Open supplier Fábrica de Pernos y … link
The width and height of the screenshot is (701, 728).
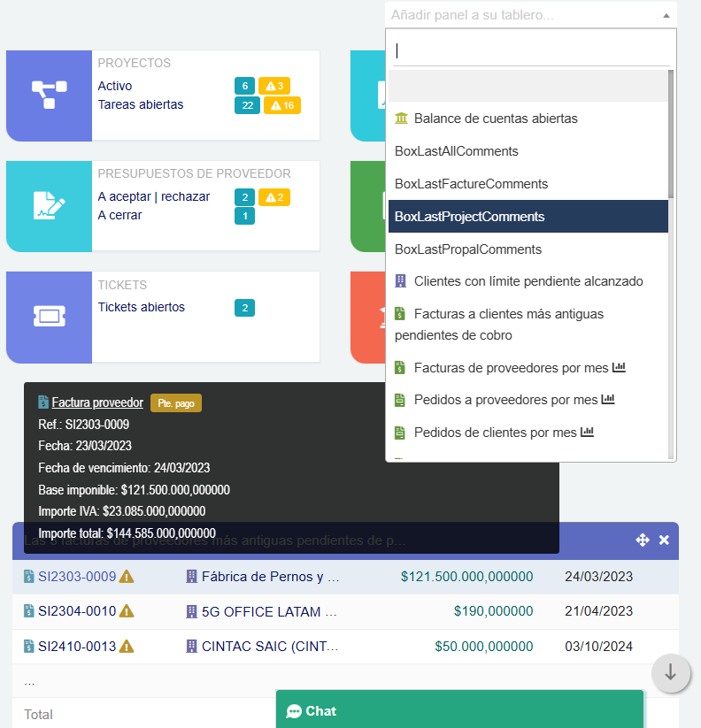(270, 577)
